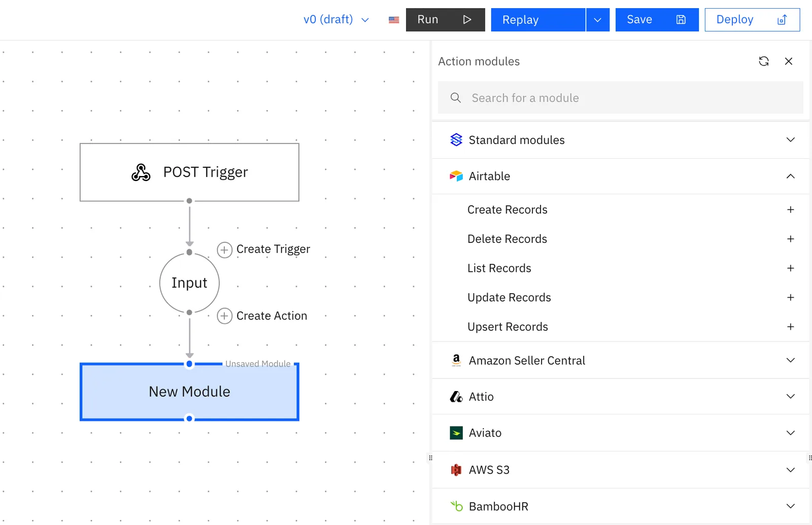
Task: Click the Run button
Action: (445, 20)
